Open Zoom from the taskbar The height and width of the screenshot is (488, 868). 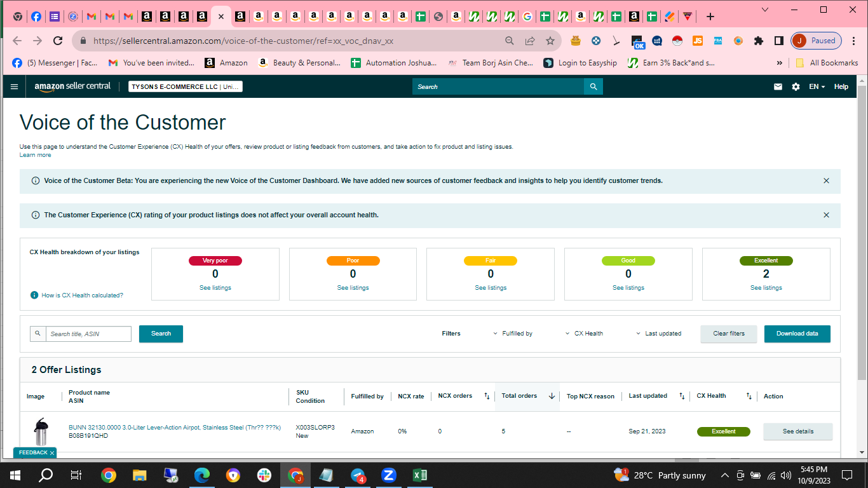coord(389,475)
